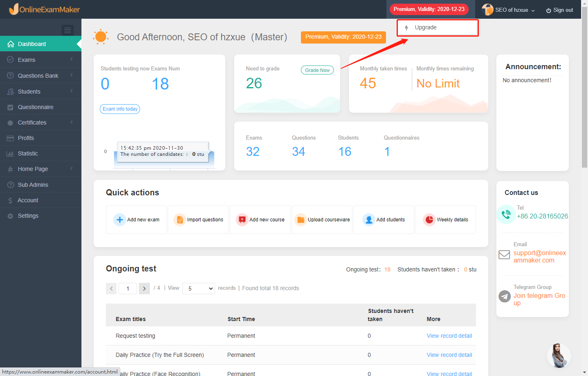The image size is (588, 376).
Task: View record detail for Daily Practice Full Screen
Action: click(x=449, y=355)
